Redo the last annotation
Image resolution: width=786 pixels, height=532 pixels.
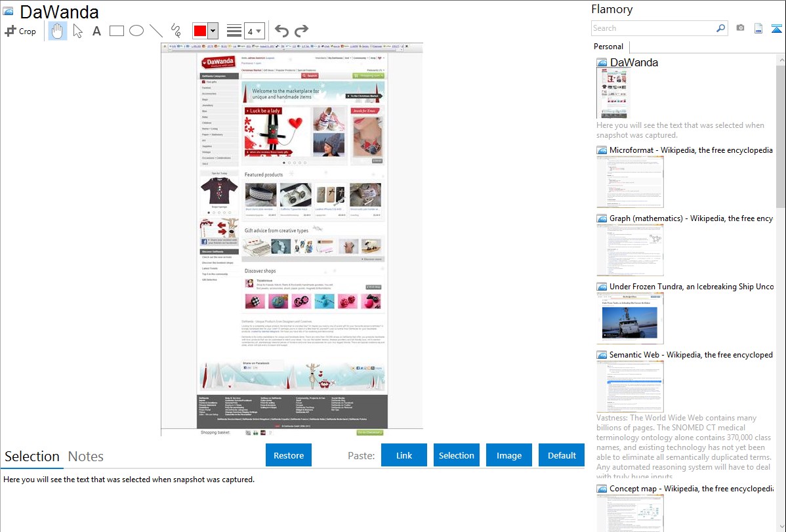tap(301, 31)
